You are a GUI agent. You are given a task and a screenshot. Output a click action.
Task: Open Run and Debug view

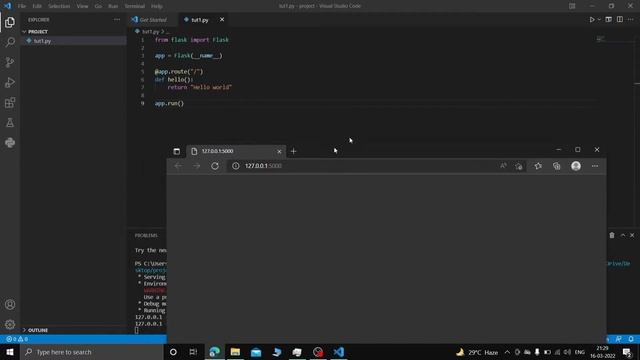point(10,82)
